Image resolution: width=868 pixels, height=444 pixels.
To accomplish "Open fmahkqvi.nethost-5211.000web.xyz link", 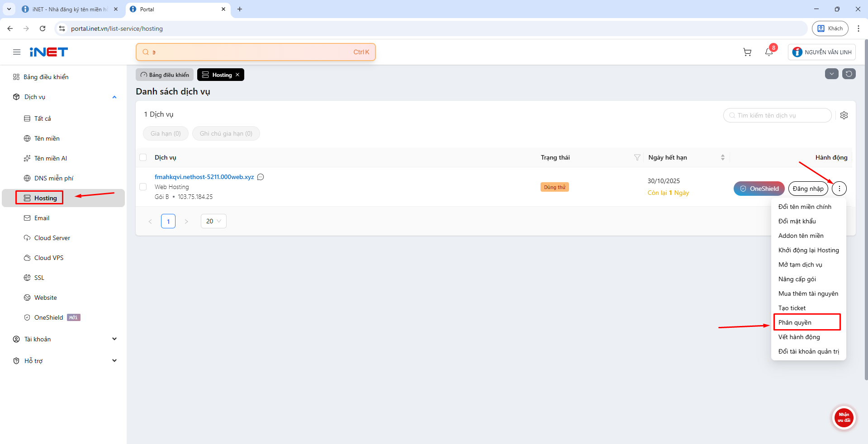I will coord(204,177).
